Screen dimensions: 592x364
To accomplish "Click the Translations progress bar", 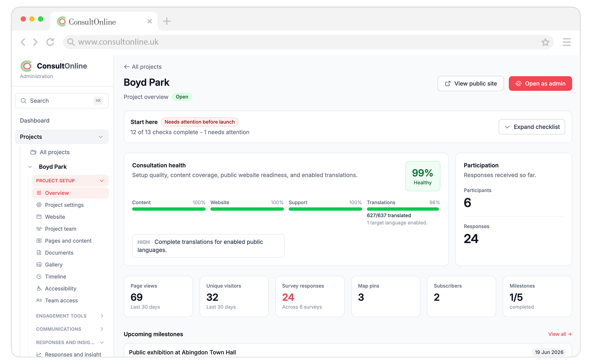I will (x=403, y=209).
